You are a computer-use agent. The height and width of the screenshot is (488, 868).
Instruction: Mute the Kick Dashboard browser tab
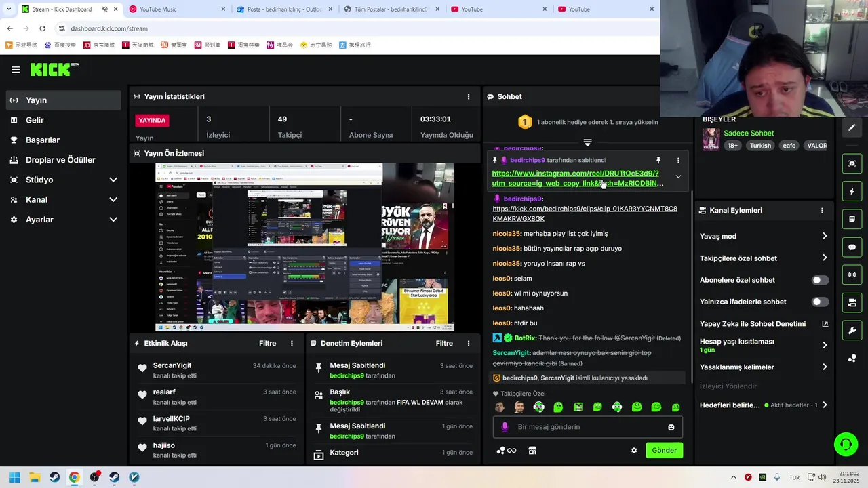click(104, 9)
